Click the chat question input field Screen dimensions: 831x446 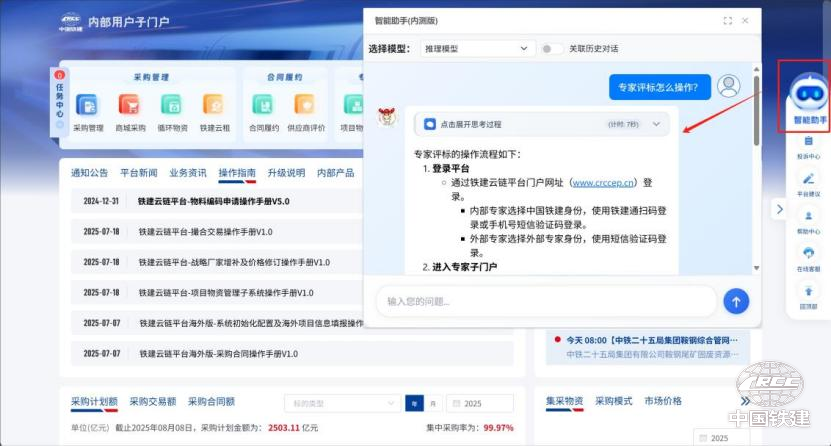[546, 301]
